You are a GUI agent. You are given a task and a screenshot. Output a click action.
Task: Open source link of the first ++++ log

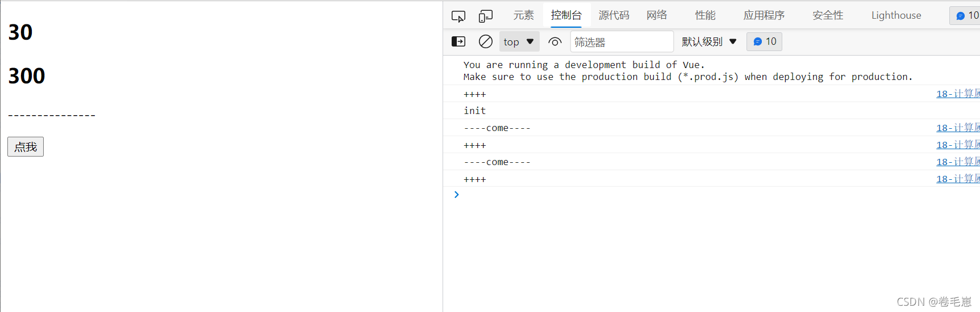(958, 94)
